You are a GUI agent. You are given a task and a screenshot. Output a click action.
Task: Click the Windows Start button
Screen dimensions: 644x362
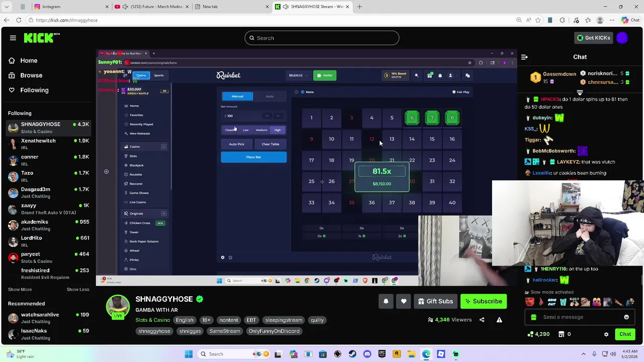(189, 354)
